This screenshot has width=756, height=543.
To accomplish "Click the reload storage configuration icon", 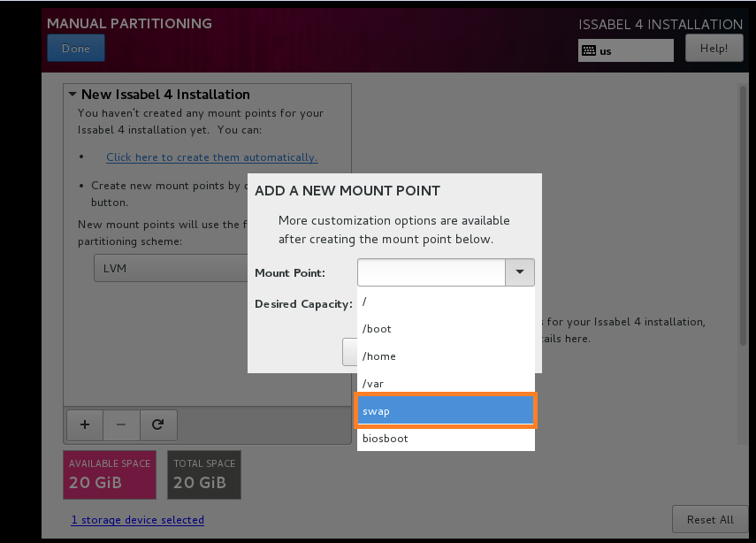I will [x=158, y=424].
